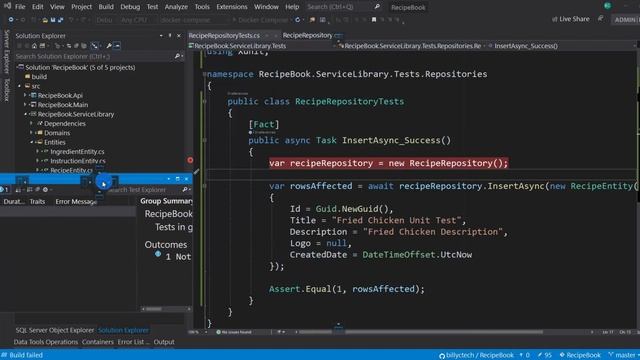Select InstructionEntity.cs in Solution Explorer
640x360 pixels.
coord(78,161)
